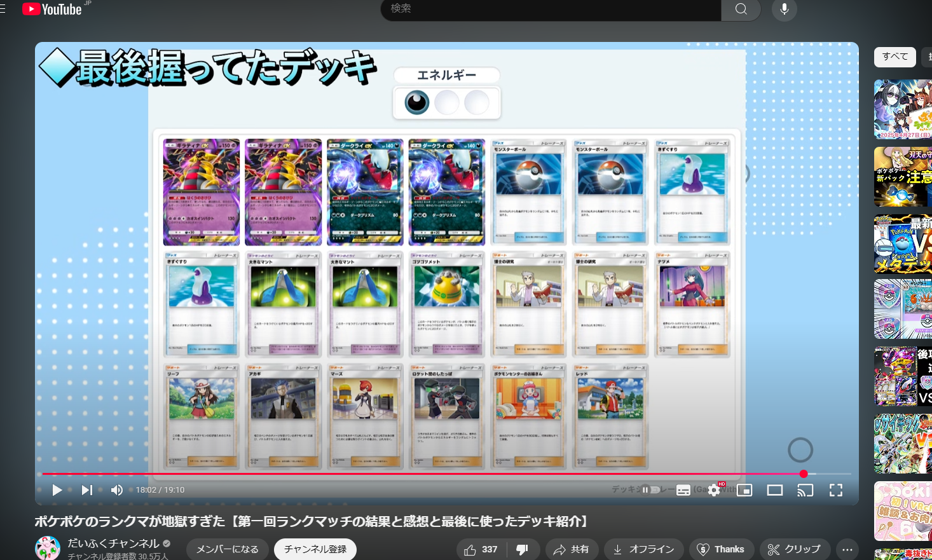Click the 18:02 / 19:10 time display
932x560 pixels.
[160, 490]
